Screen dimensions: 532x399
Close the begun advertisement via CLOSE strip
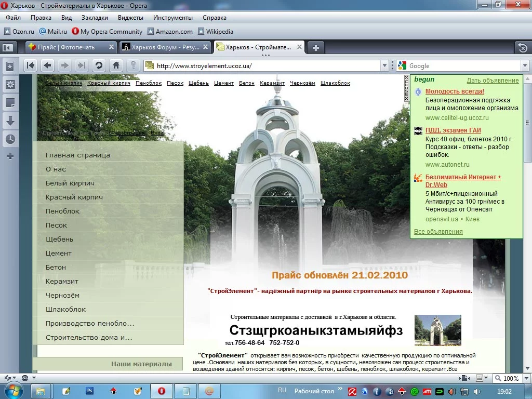[406, 88]
